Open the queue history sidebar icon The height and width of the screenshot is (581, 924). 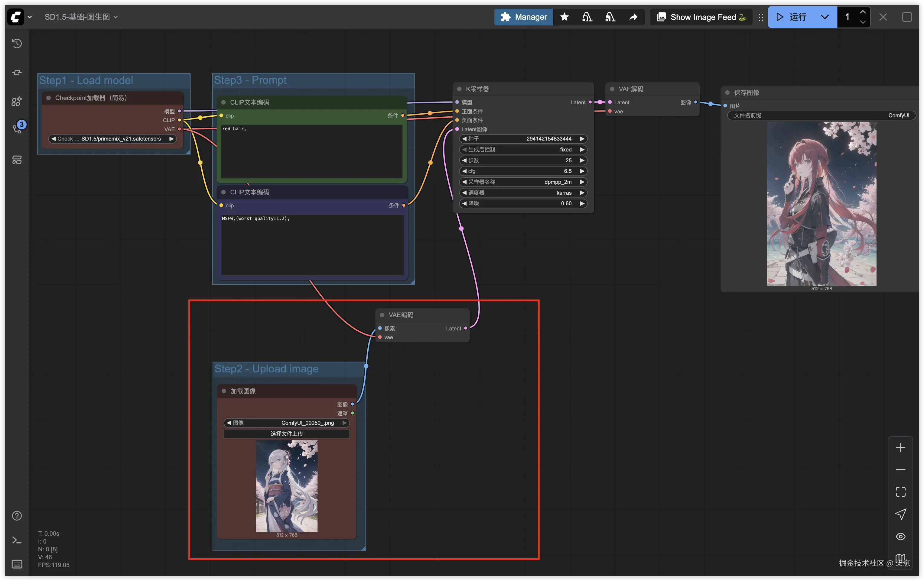[x=17, y=43]
